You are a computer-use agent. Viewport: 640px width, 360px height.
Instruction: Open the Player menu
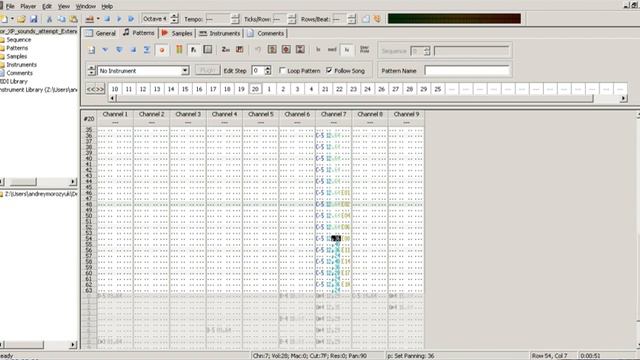28,6
